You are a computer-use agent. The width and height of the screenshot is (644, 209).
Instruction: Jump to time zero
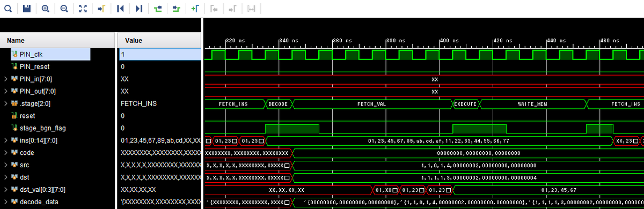tap(120, 9)
